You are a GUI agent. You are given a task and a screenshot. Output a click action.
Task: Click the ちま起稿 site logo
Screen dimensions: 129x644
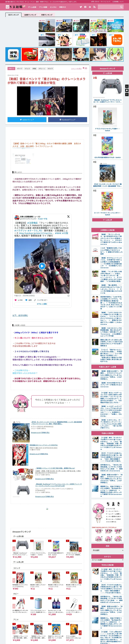coord(15,7)
